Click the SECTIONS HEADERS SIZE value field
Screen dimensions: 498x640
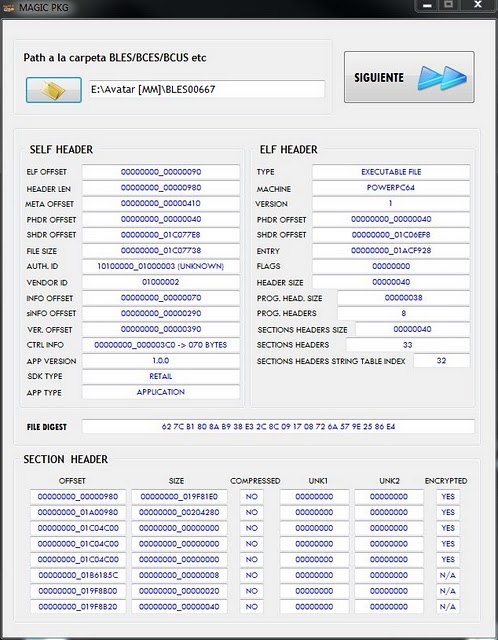413,329
